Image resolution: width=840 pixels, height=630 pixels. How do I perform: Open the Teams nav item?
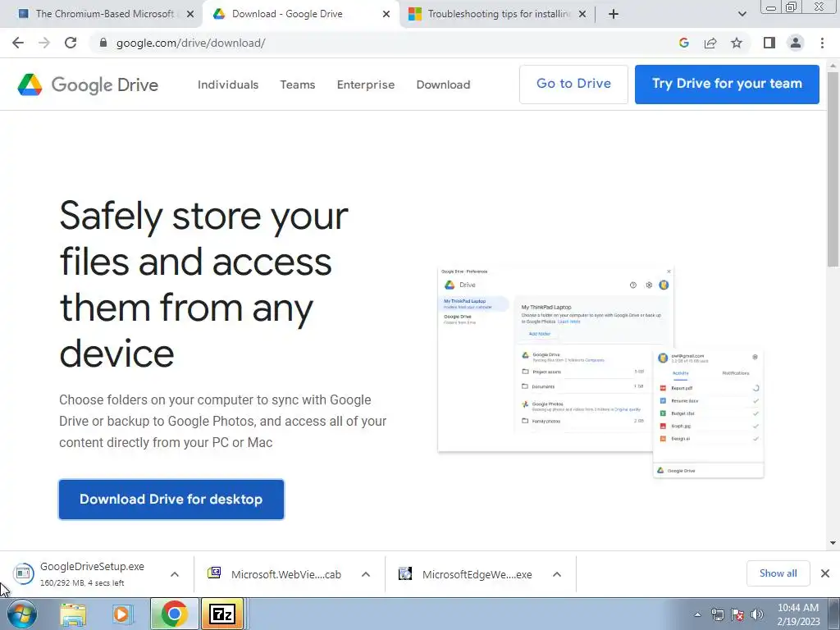[297, 84]
